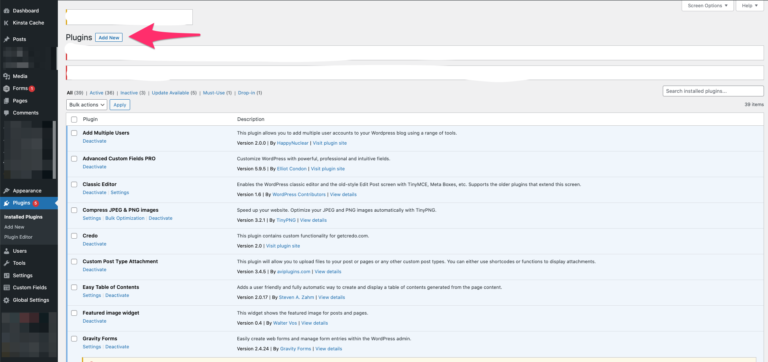Check the Featured image widget checkbox
Viewport: 768px width, 362px height.
point(74,313)
